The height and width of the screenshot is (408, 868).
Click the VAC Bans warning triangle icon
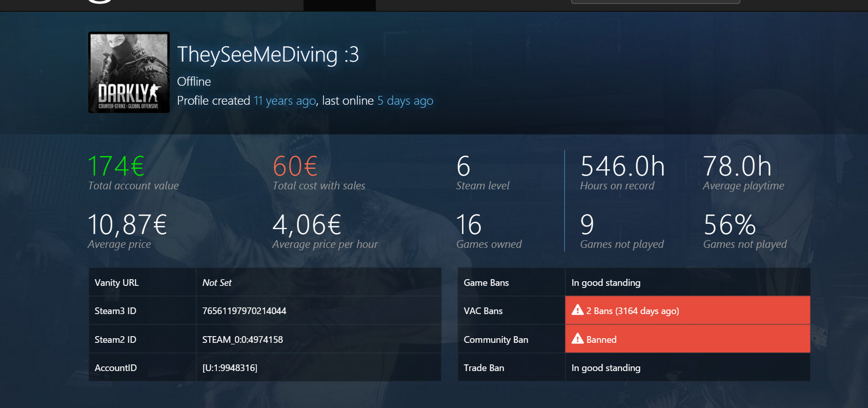tap(578, 310)
